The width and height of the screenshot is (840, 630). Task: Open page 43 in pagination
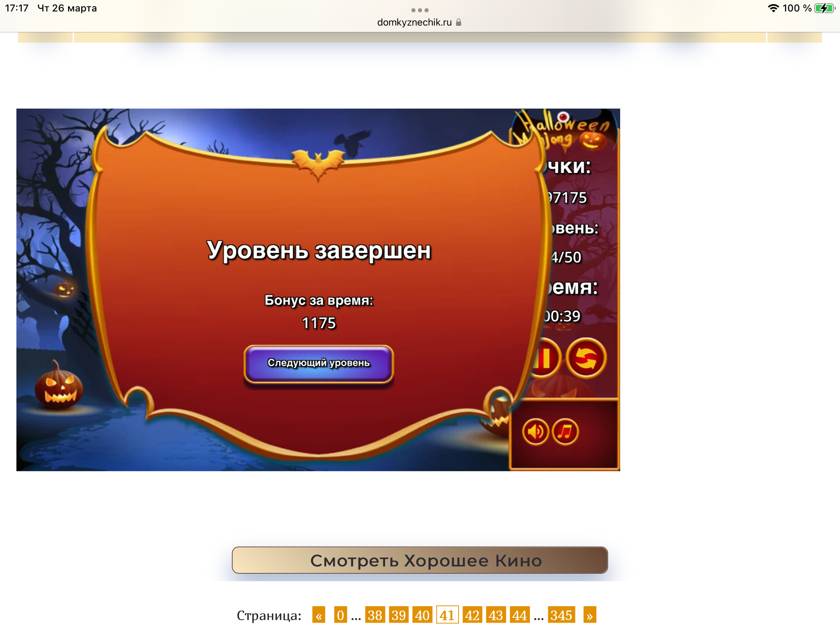[495, 615]
